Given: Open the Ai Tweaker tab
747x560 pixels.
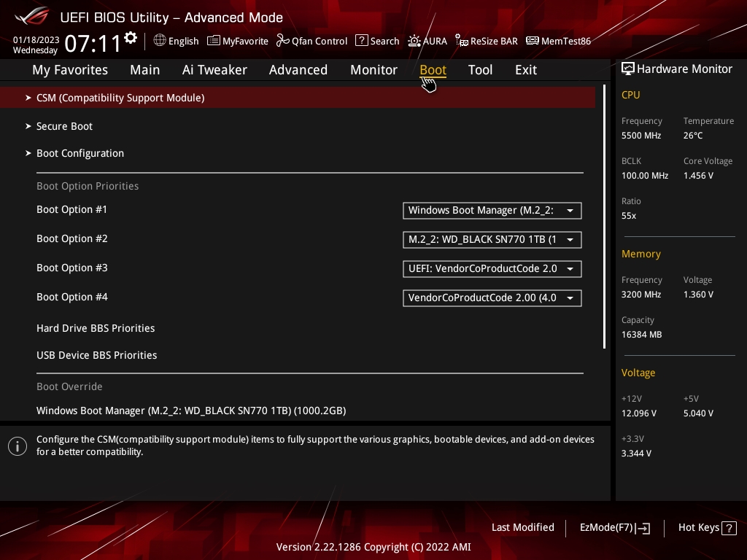Looking at the screenshot, I should 214,70.
